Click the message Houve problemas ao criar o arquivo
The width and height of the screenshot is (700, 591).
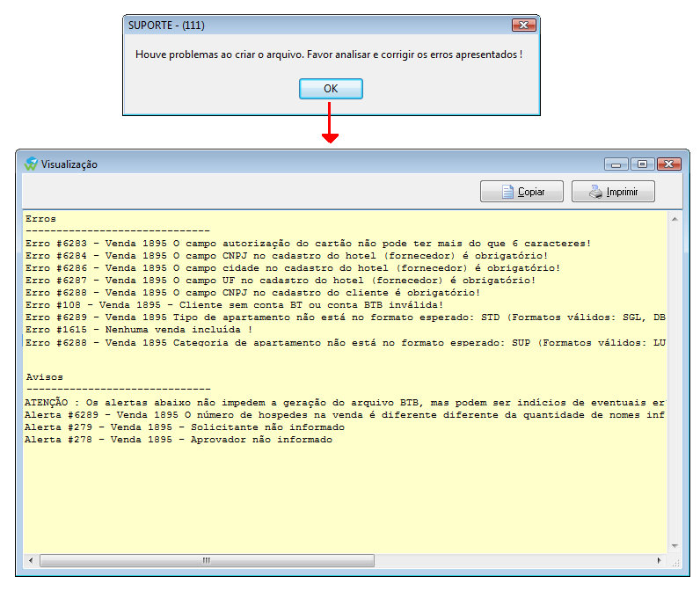click(329, 55)
